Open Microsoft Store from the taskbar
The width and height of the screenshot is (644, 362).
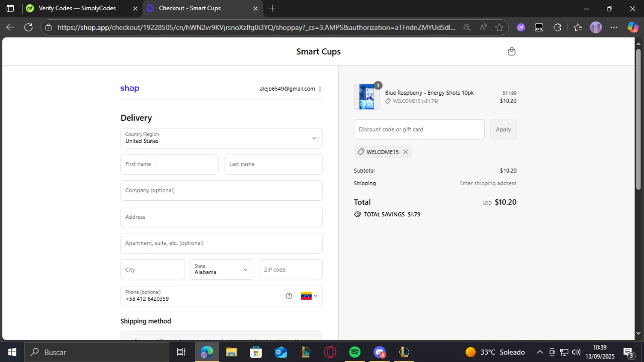(256, 352)
